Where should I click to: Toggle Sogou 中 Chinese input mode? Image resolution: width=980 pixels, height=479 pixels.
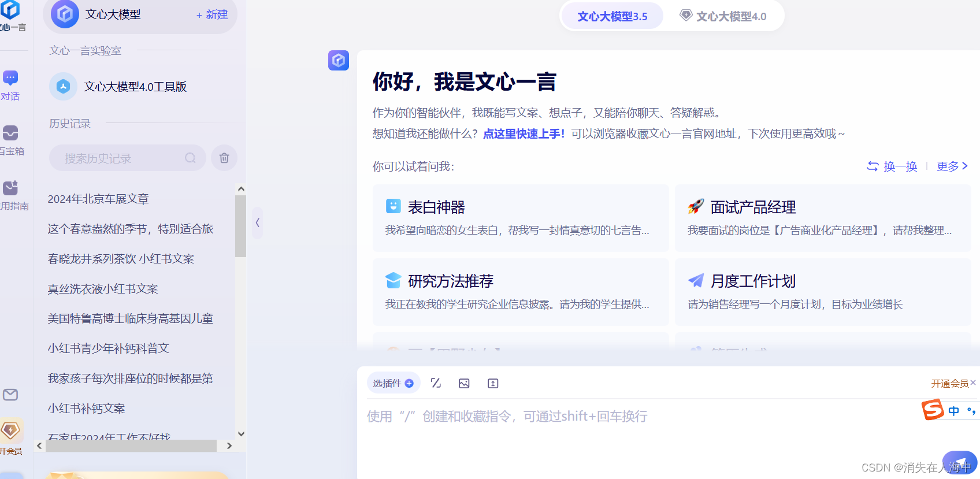954,410
